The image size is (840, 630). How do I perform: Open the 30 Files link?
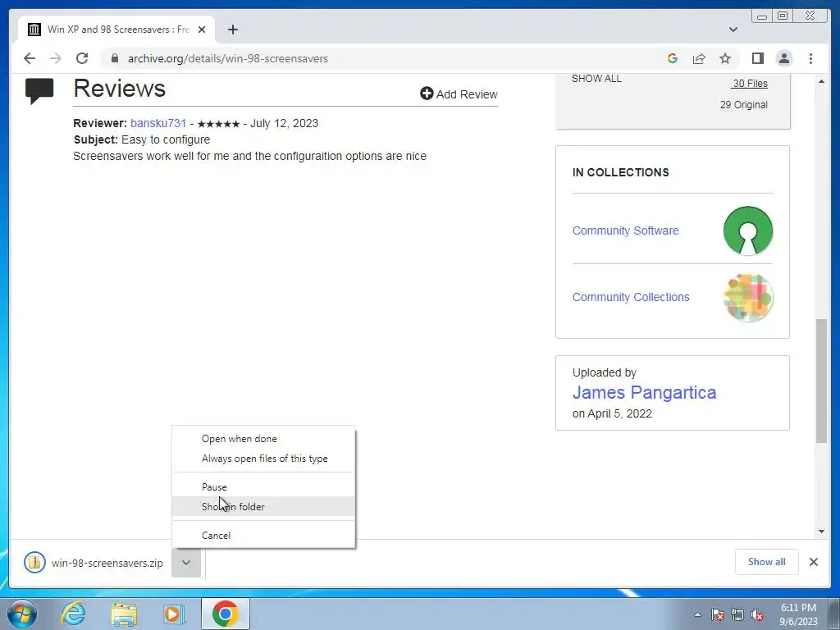(x=750, y=84)
